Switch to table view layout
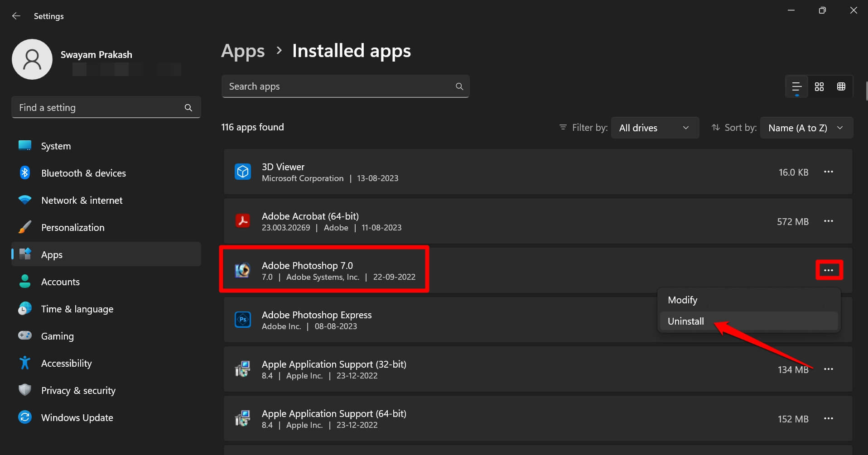 tap(841, 86)
